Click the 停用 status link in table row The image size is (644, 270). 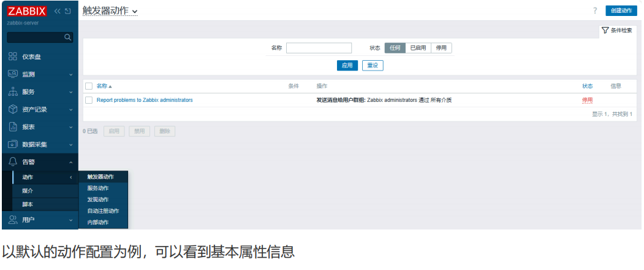click(x=588, y=100)
